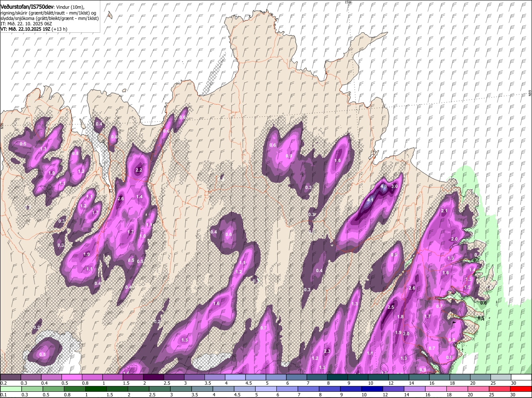This screenshot has width=532, height=398.
Task: Click the "slydda/snjókoma" description text
Action: click(x=17, y=18)
